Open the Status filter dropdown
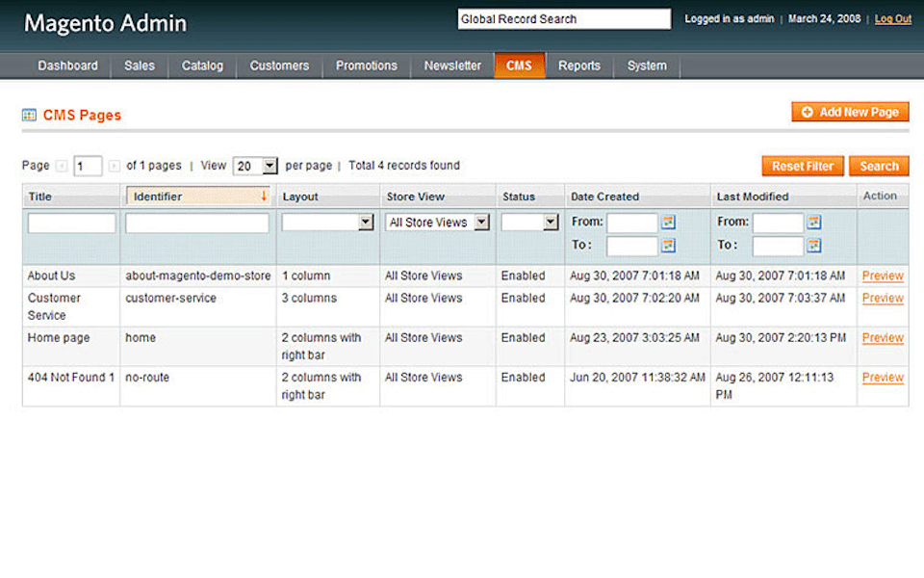The width and height of the screenshot is (924, 578). 529,223
